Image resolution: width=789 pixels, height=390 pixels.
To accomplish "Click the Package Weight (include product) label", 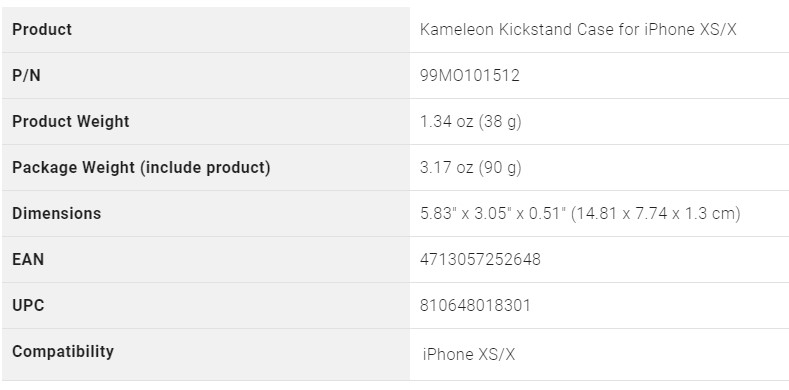I will 141,168.
